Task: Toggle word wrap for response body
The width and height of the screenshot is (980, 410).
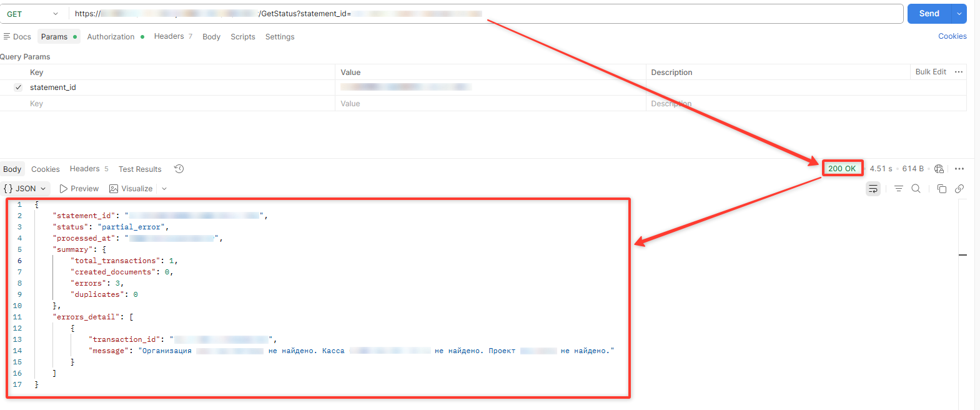Action: [x=873, y=189]
